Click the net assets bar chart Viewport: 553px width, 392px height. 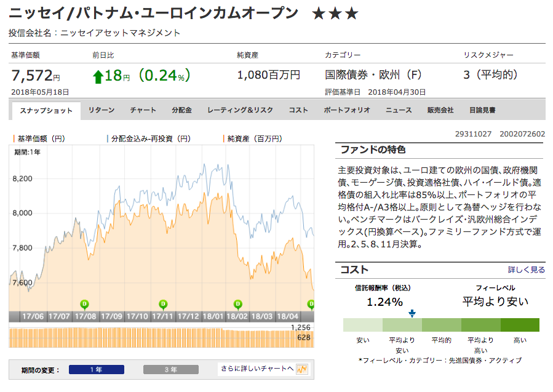[x=162, y=338]
